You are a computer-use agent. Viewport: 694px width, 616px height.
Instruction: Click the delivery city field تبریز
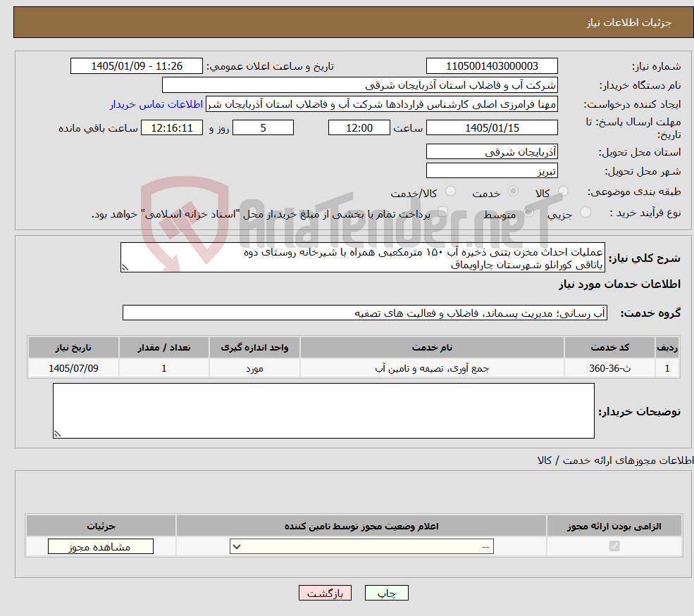coord(492,170)
